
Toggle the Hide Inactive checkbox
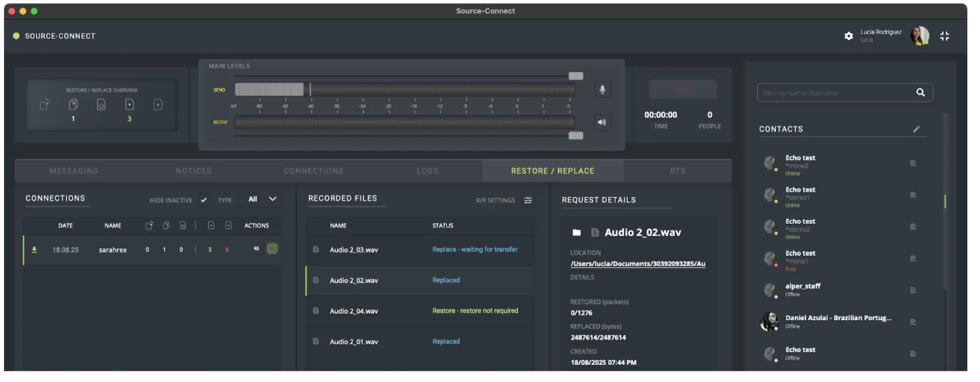(203, 200)
